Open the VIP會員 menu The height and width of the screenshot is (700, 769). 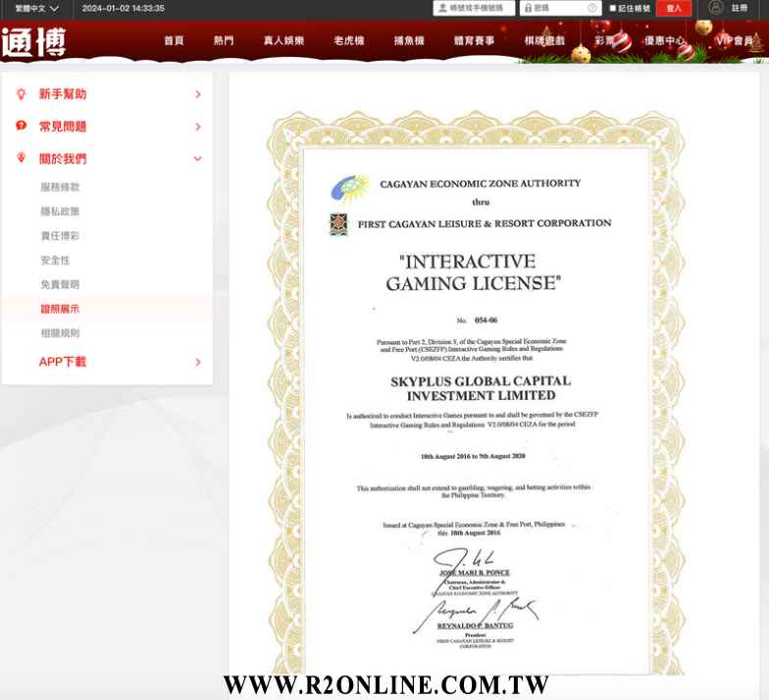pos(734,41)
